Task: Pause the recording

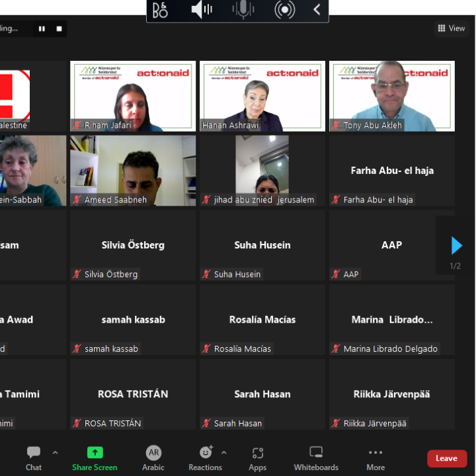Action: (42, 28)
